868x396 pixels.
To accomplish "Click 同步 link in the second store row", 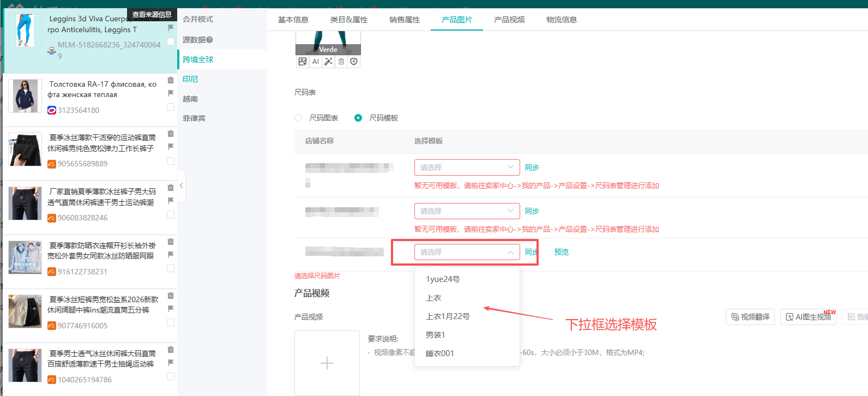I will (532, 211).
